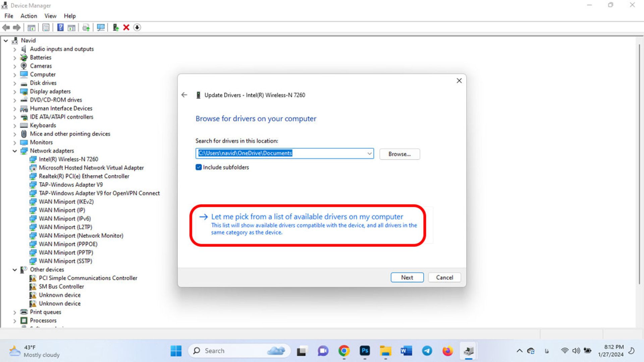Screen dimensions: 644x362
Task: Click the back arrow in Update Drivers dialog
Action: coord(184,95)
